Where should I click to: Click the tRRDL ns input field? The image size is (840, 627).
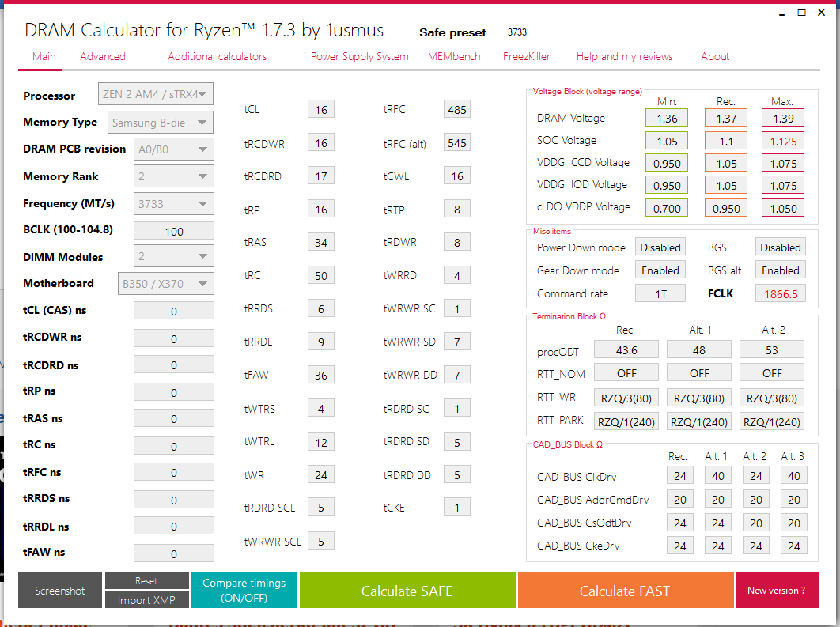[173, 527]
